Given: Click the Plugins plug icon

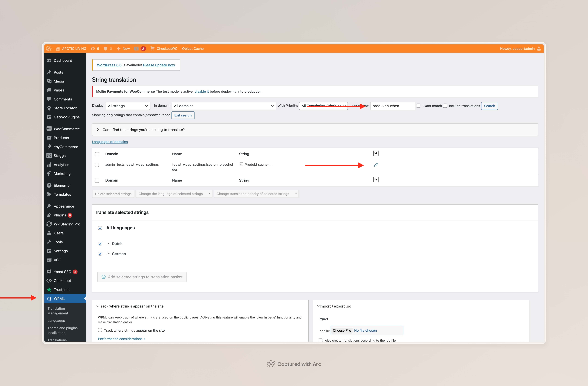Looking at the screenshot, I should click(x=49, y=215).
